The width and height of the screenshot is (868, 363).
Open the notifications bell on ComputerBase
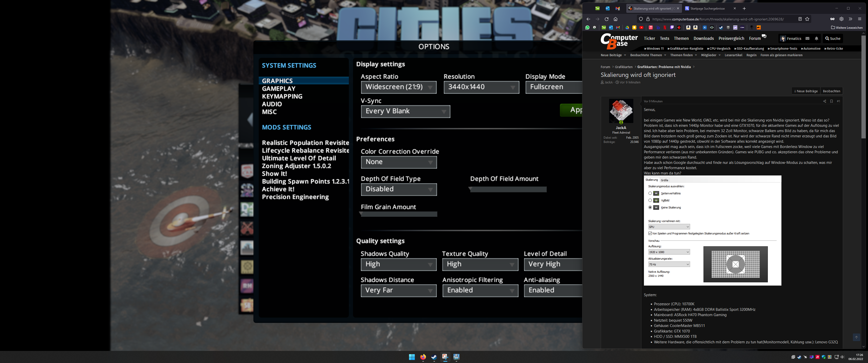coord(817,39)
